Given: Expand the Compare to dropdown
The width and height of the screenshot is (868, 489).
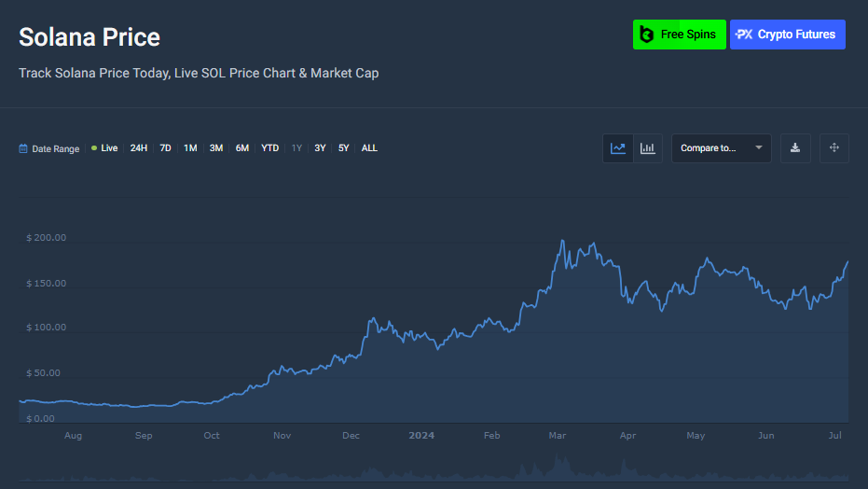Looking at the screenshot, I should 722,148.
